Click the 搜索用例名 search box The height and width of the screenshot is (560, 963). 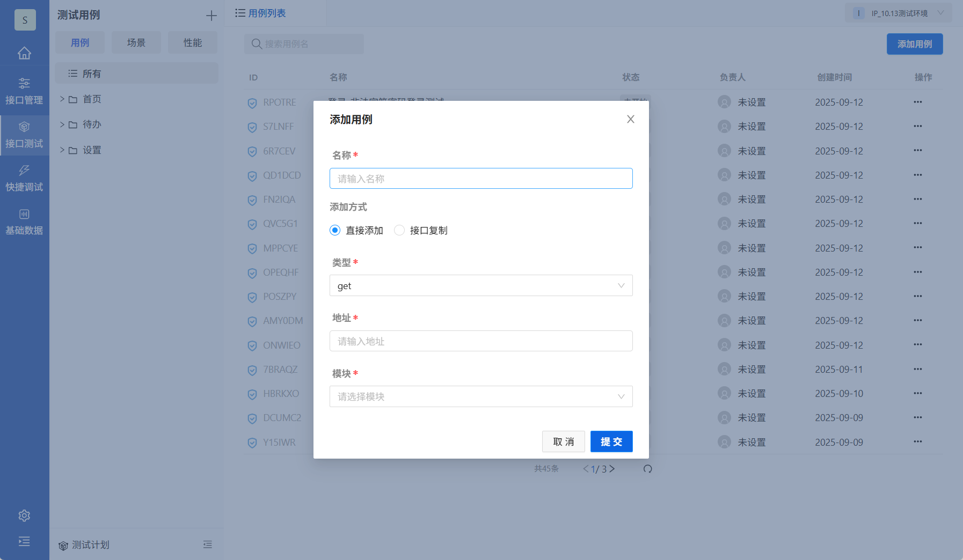pos(304,44)
